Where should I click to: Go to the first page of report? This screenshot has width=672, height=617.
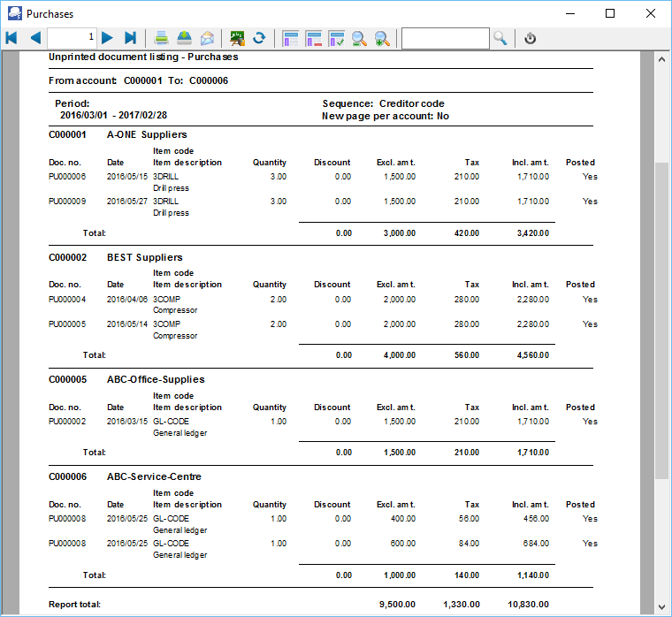click(11, 38)
